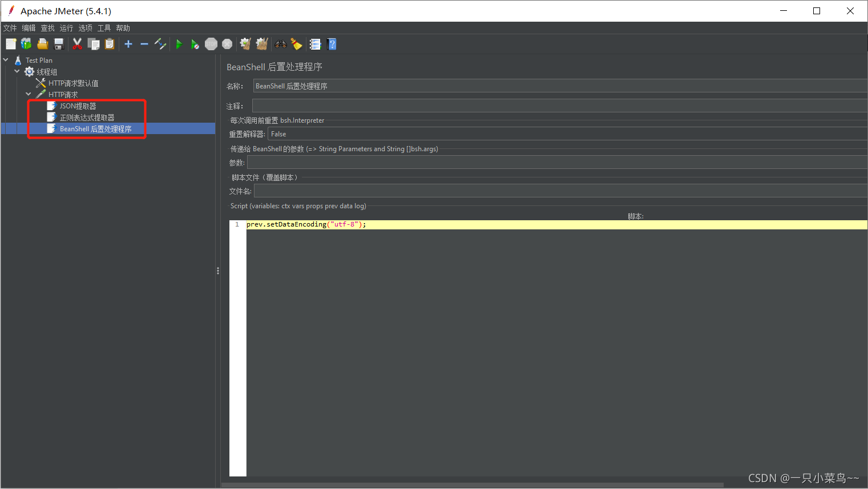The width and height of the screenshot is (868, 489).
Task: Click the Shutdown test icon
Action: [x=227, y=44]
